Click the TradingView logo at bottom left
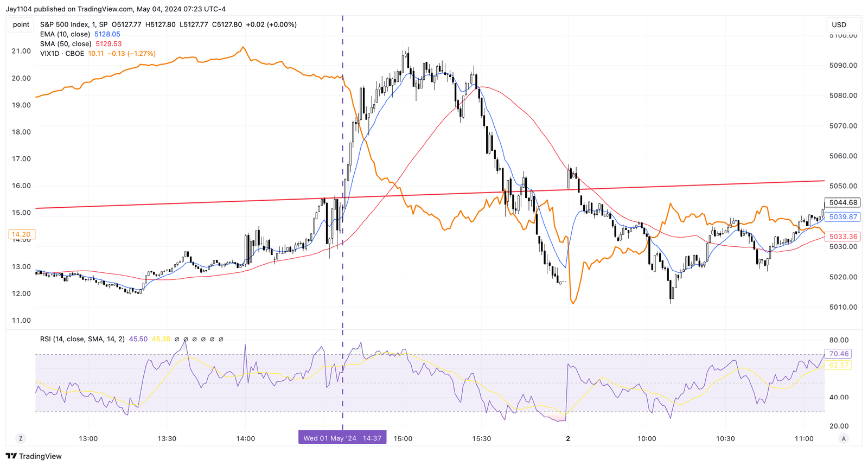 click(x=34, y=456)
